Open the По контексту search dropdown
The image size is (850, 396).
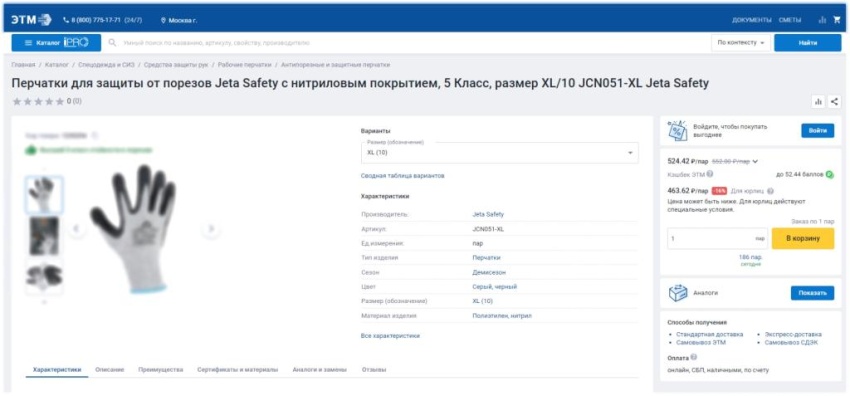click(x=740, y=43)
